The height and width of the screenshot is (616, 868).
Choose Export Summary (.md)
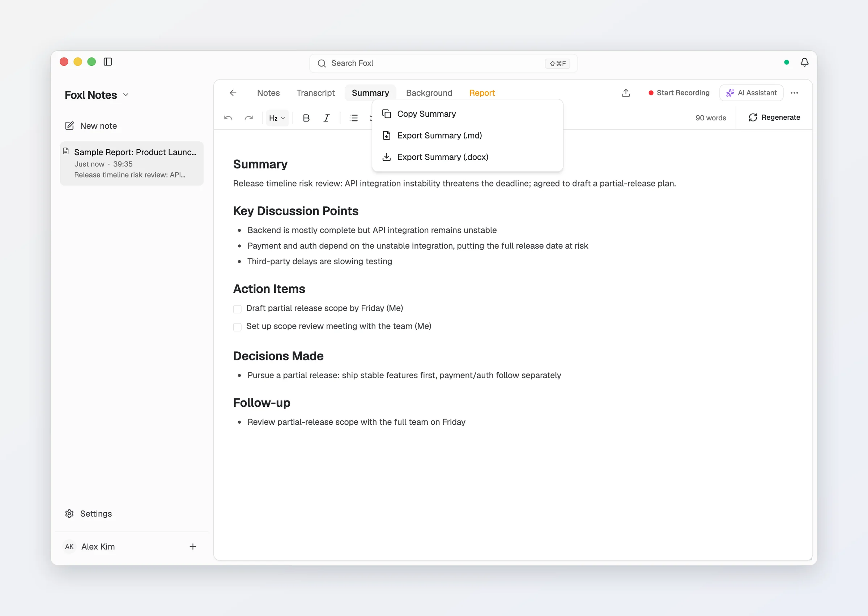(467, 136)
